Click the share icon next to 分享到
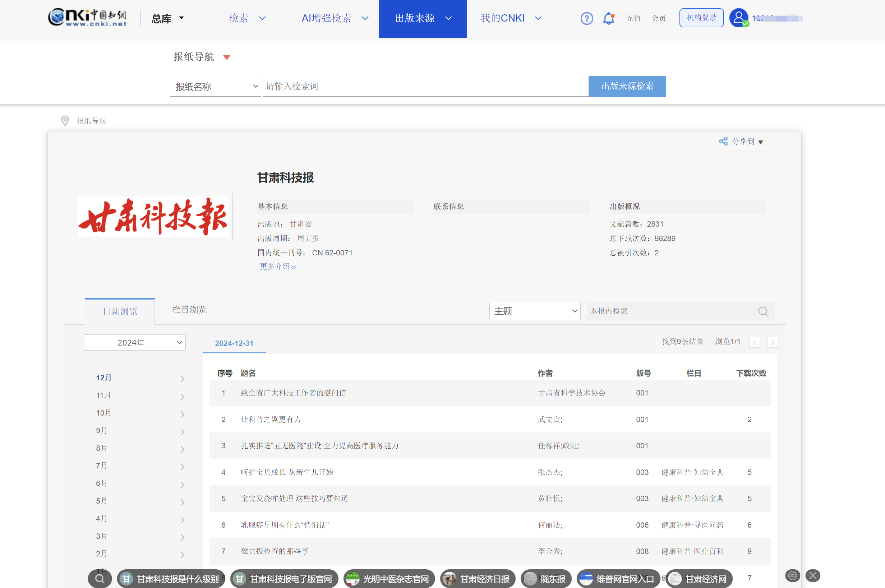The width and height of the screenshot is (885, 588). 723,142
